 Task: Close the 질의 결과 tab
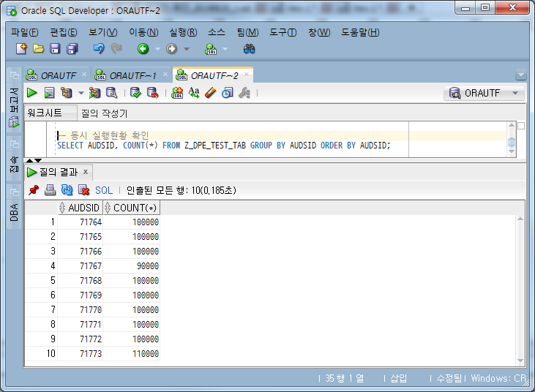click(x=86, y=172)
